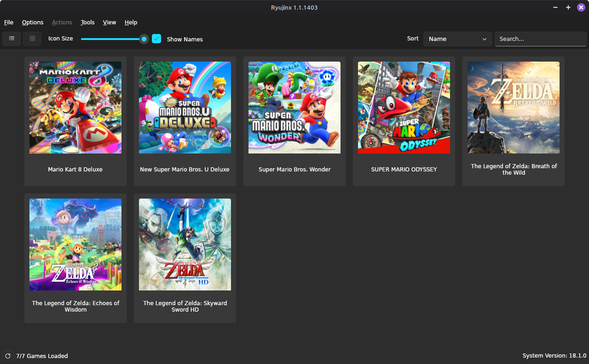The width and height of the screenshot is (589, 364).
Task: Click 'The Legend of Zelda: Breath of the Wild' title
Action: [x=514, y=169]
